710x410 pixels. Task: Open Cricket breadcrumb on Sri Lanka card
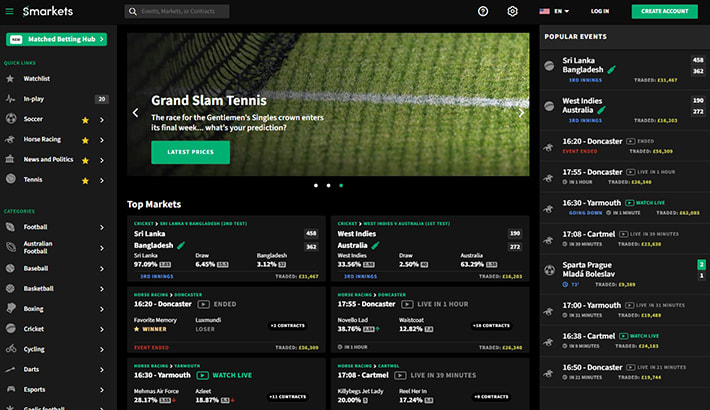144,223
